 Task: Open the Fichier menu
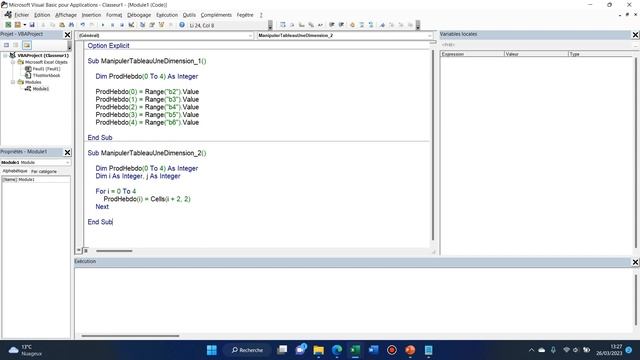coord(22,15)
